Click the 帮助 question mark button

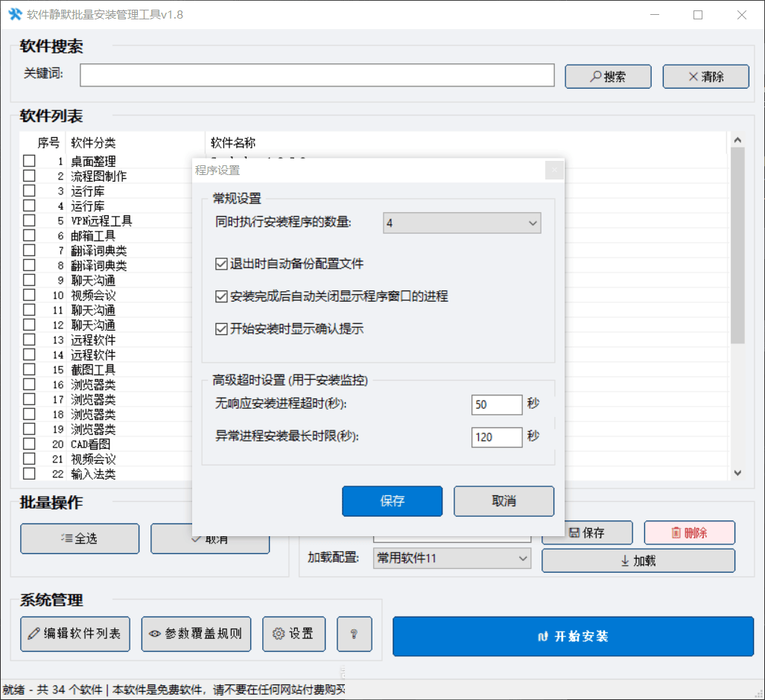354,634
